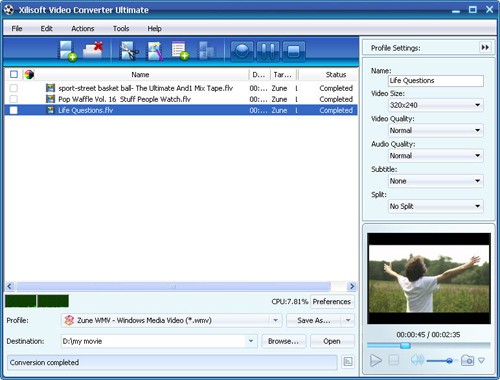Click the film icon next to sport-street basket ball
The width and height of the screenshot is (500, 380).
[50, 88]
